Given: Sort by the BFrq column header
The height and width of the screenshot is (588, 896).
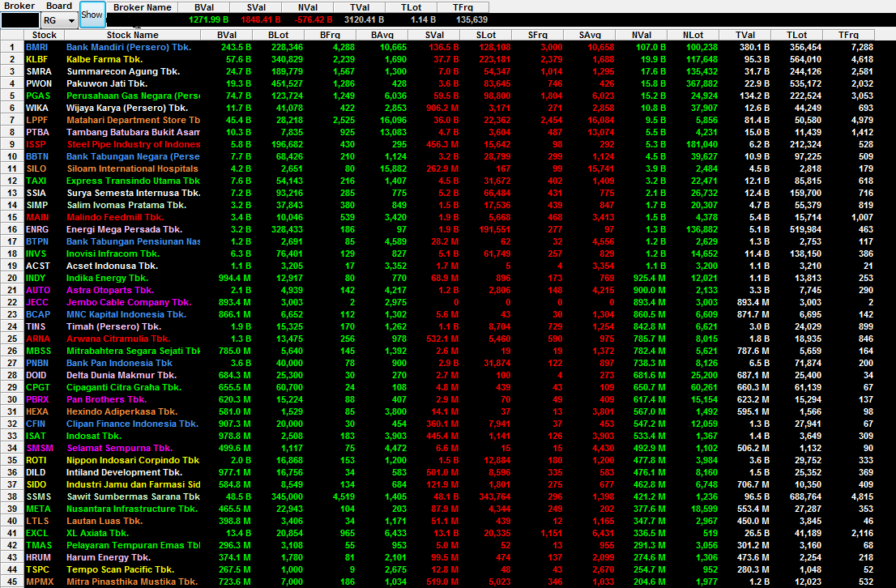Looking at the screenshot, I should pos(331,36).
